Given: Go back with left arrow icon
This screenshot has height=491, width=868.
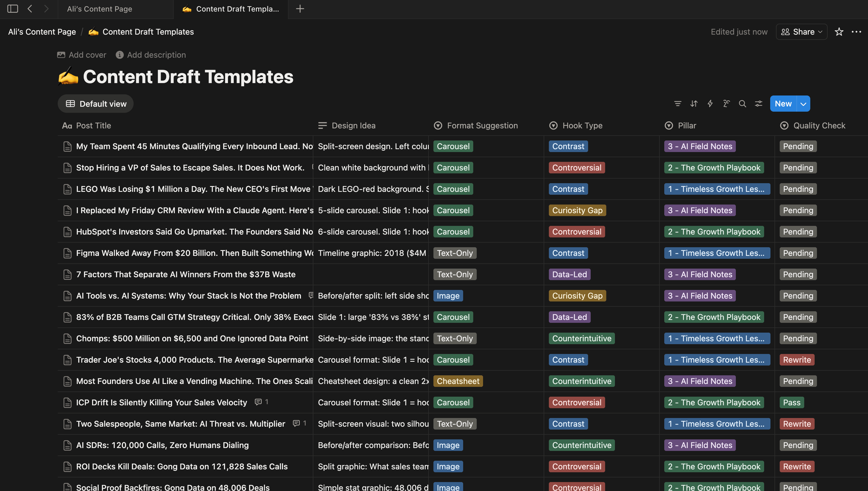Looking at the screenshot, I should pos(30,9).
